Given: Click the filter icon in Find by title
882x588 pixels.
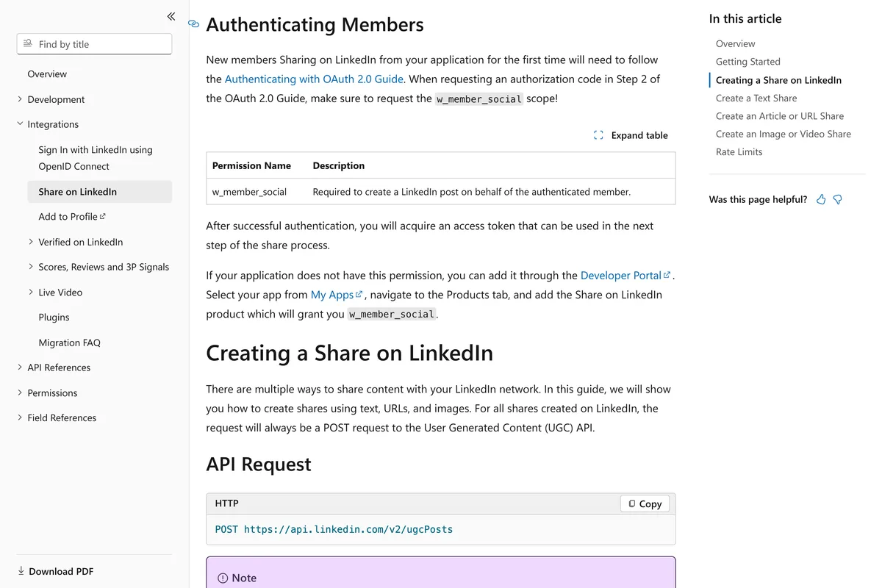Looking at the screenshot, I should (x=28, y=44).
